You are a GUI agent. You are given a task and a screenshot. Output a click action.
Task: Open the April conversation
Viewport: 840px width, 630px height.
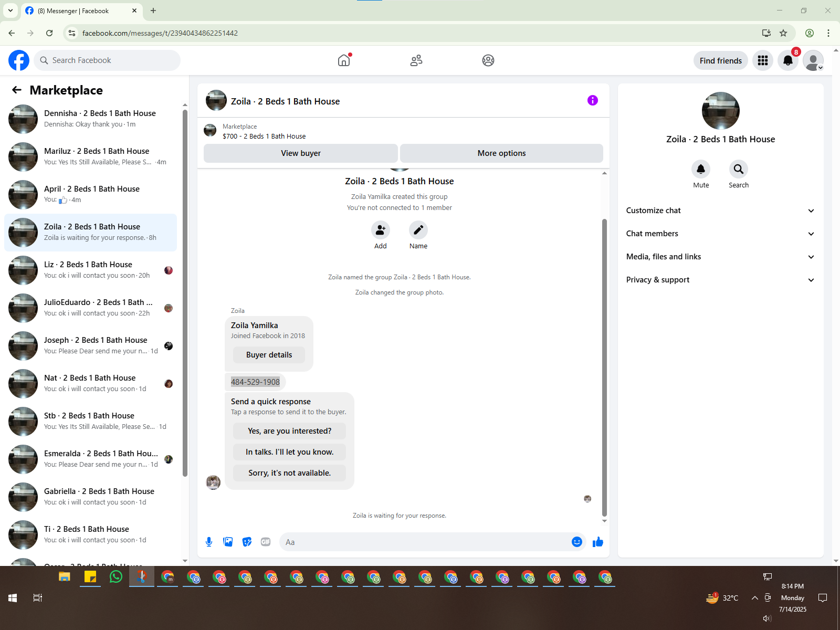90,195
